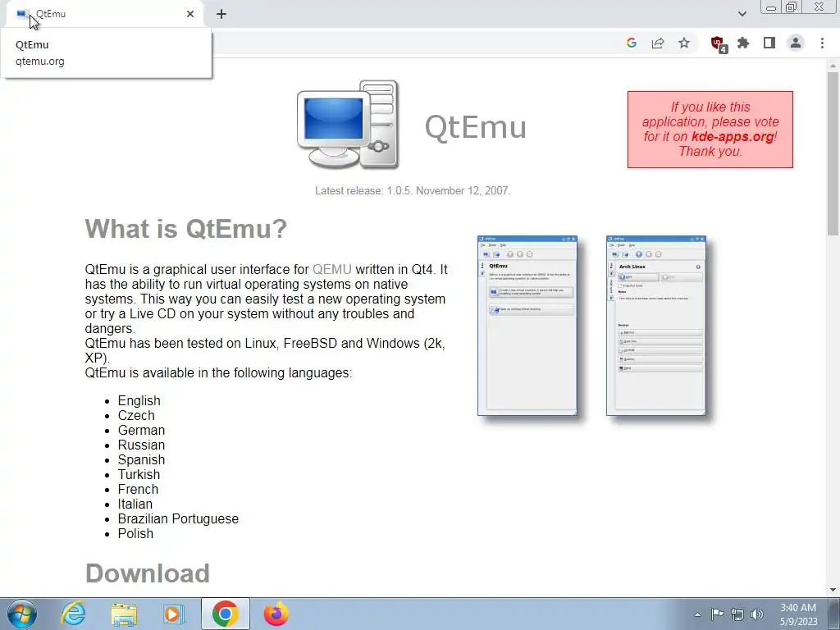Open the Chrome profile avatar
This screenshot has width=840, height=630.
[x=796, y=43]
